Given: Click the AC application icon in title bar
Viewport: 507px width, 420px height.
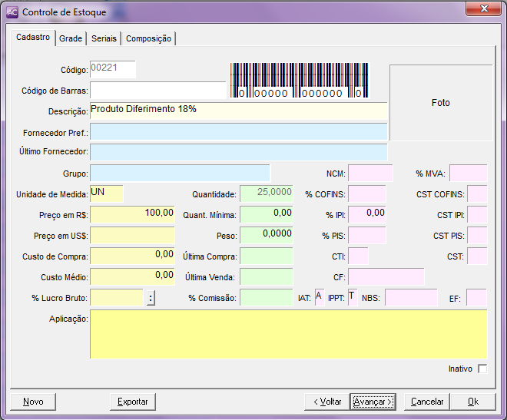Looking at the screenshot, I should [x=12, y=12].
